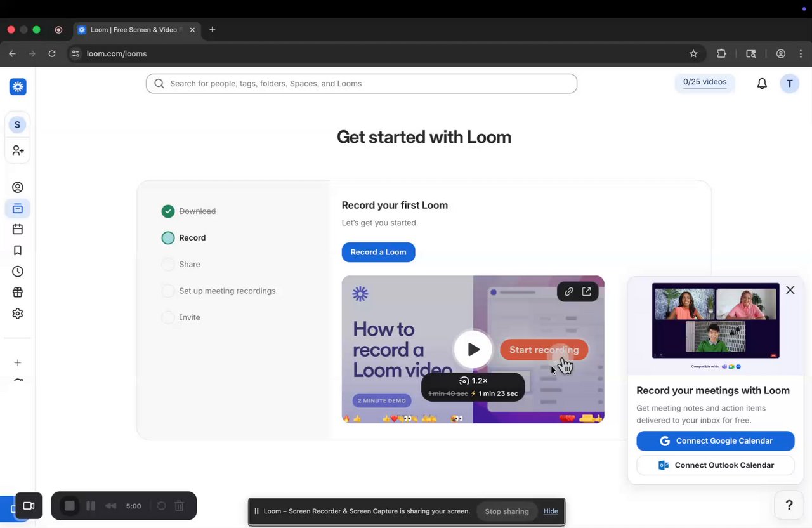Click the plus icon in the sidebar

(18, 362)
